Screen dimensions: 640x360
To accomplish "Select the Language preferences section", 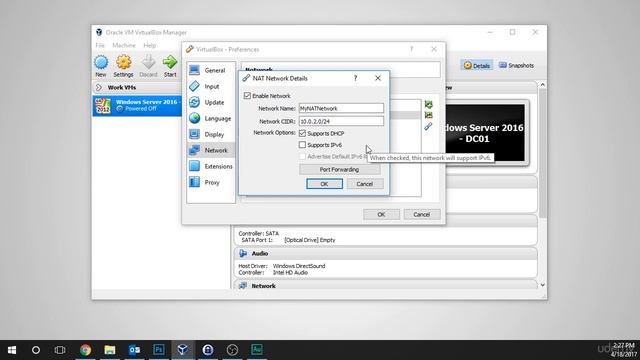I will pyautogui.click(x=211, y=118).
